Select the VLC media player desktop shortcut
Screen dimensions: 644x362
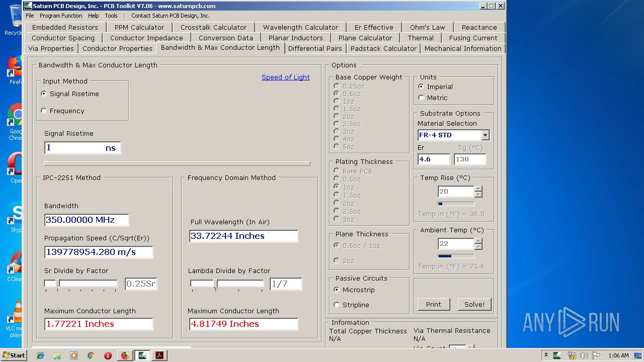[x=15, y=319]
